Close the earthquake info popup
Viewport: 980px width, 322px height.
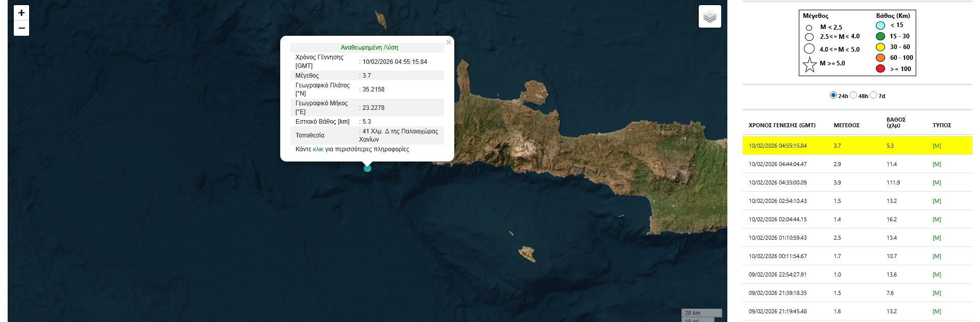[x=448, y=42]
